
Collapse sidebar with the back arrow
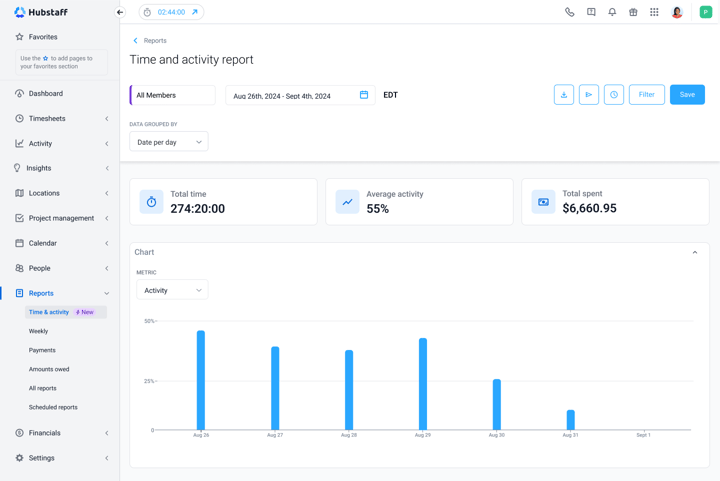(120, 12)
